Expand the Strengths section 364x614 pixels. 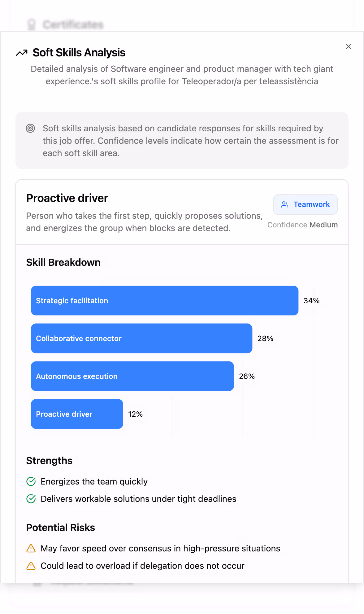49,461
